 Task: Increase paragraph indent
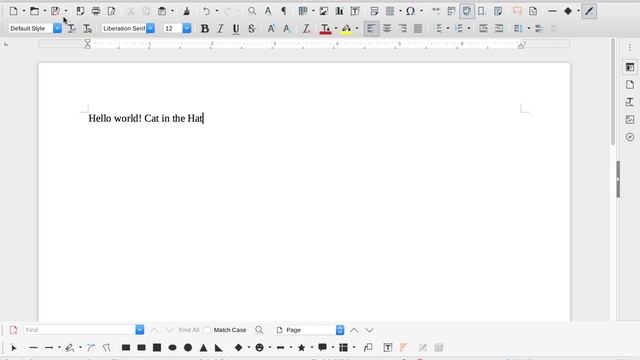pyautogui.click(x=483, y=29)
